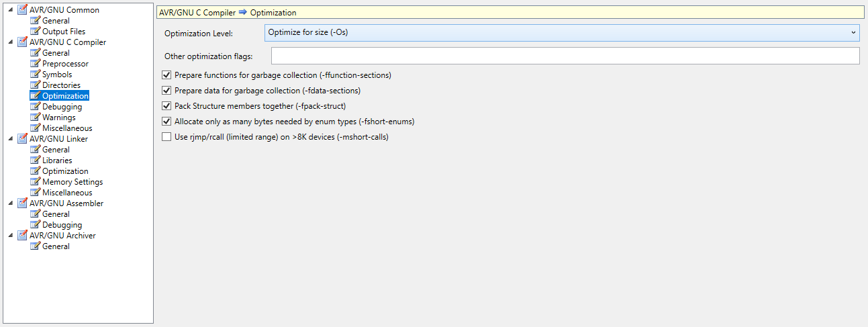Viewport: 868px width, 327px height.
Task: Click the AVR/GNU C Compiler category icon
Action: click(x=22, y=42)
